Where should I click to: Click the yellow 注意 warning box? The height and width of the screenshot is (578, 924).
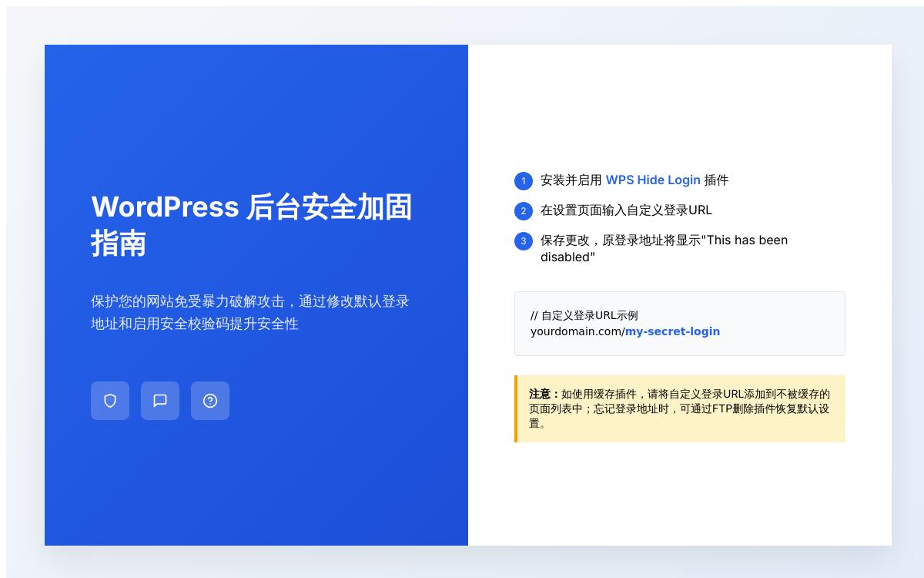(680, 409)
